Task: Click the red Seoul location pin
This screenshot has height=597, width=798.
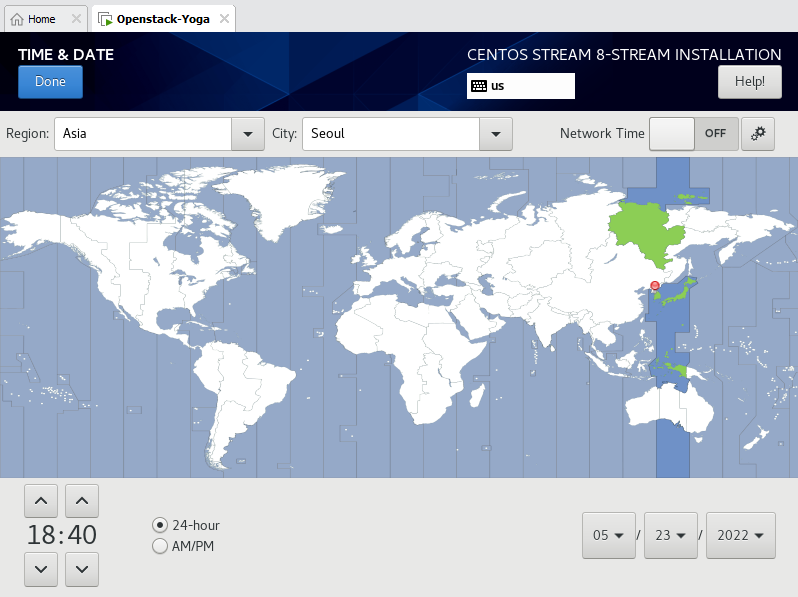Action: pos(655,286)
